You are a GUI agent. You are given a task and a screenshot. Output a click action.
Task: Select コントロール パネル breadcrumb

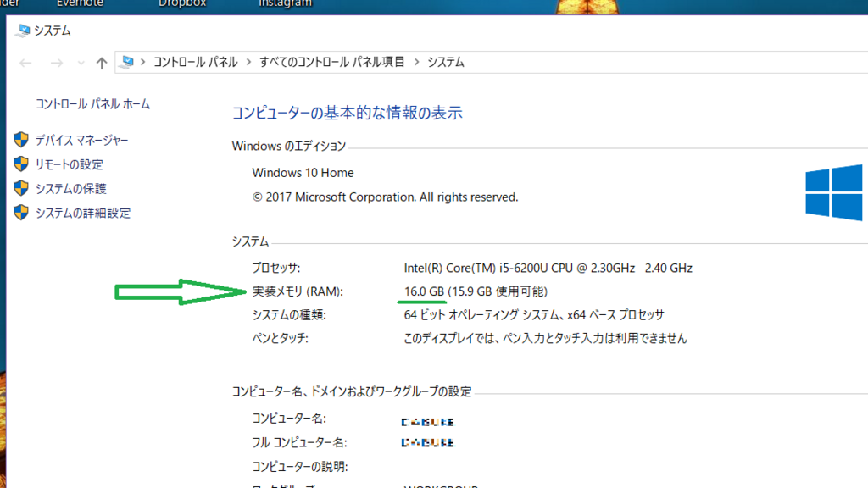[x=196, y=62]
